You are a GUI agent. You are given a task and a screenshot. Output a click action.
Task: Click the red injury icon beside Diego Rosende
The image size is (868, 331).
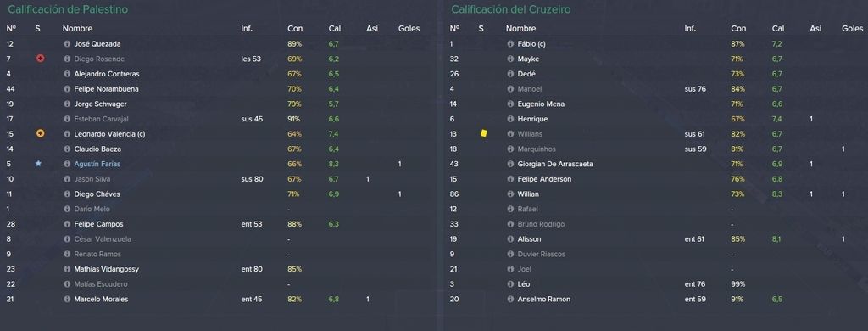(40, 59)
